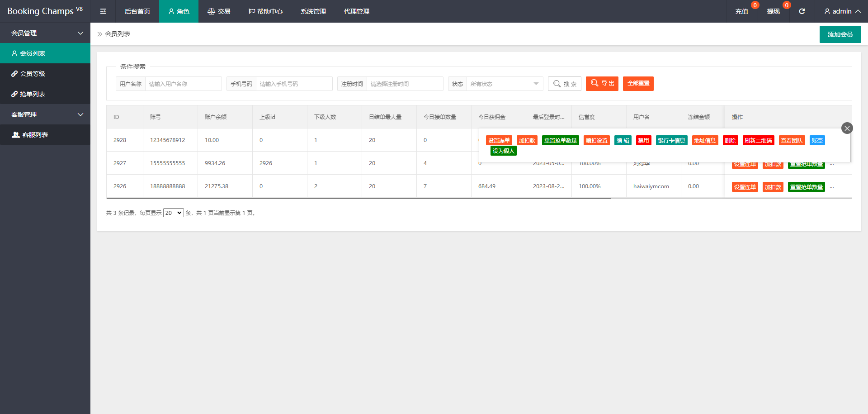Click the sidebar collapse hamburger icon
This screenshot has width=868, height=414.
[103, 11]
